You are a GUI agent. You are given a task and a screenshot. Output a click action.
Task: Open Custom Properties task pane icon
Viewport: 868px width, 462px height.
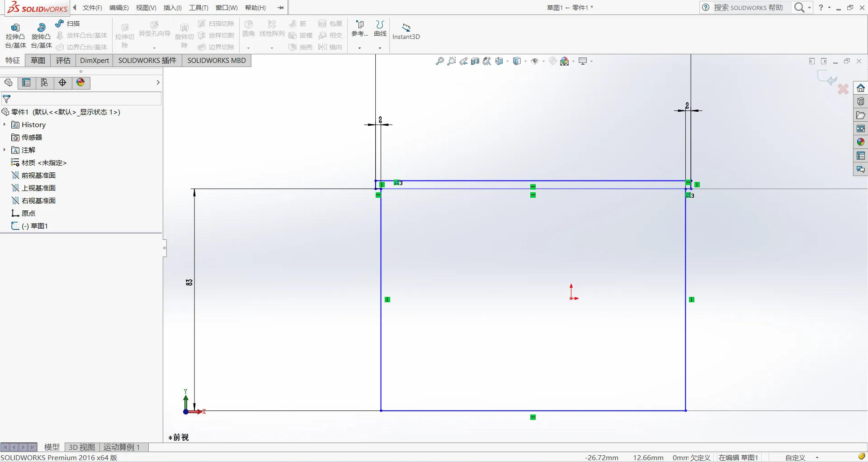[x=861, y=156]
